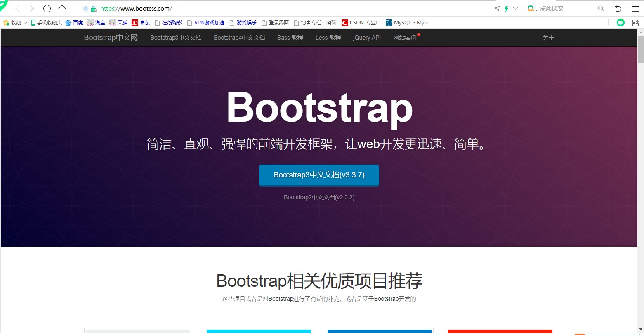
Task: Open the 登录界面 bookmark
Action: 276,23
